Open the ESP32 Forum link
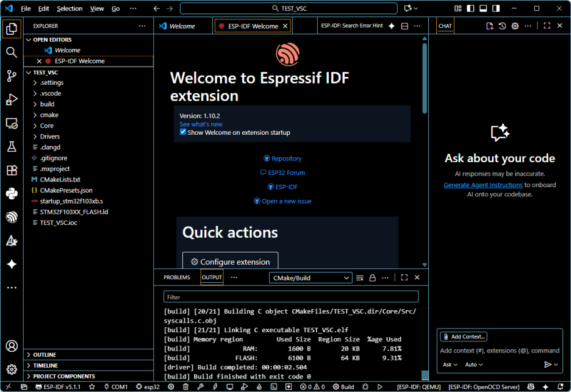This screenshot has width=571, height=392. point(282,173)
